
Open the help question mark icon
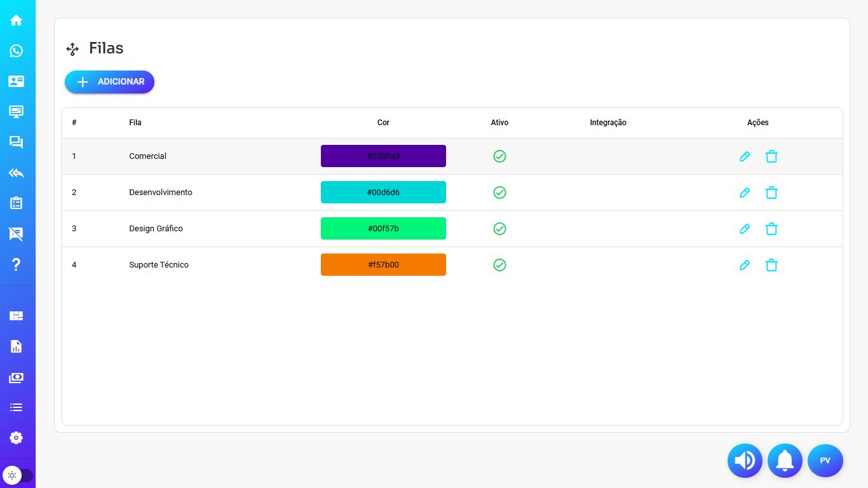[x=16, y=265]
